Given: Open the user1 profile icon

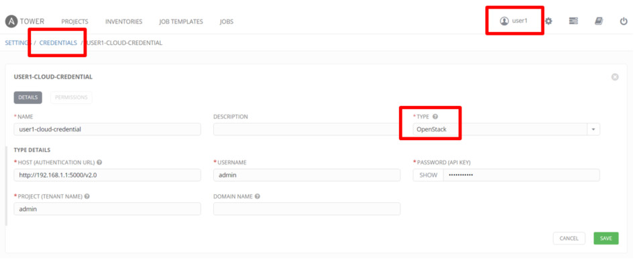Looking at the screenshot, I should coord(504,21).
